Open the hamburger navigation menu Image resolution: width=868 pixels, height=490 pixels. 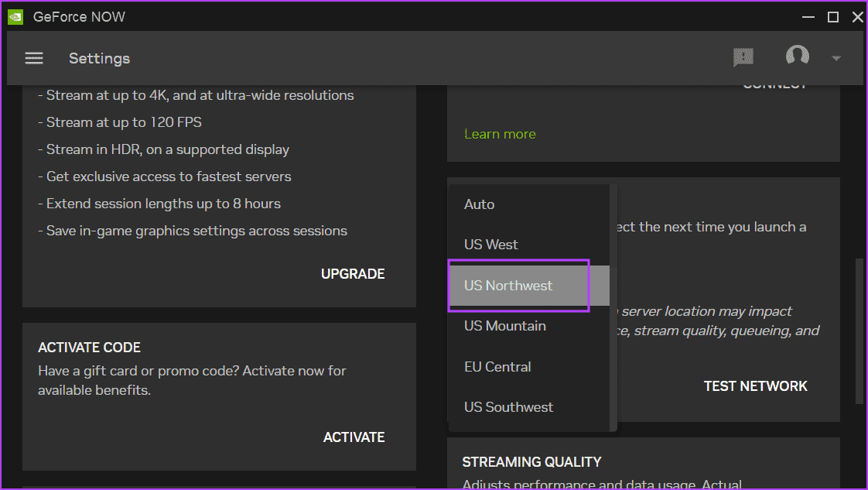34,58
